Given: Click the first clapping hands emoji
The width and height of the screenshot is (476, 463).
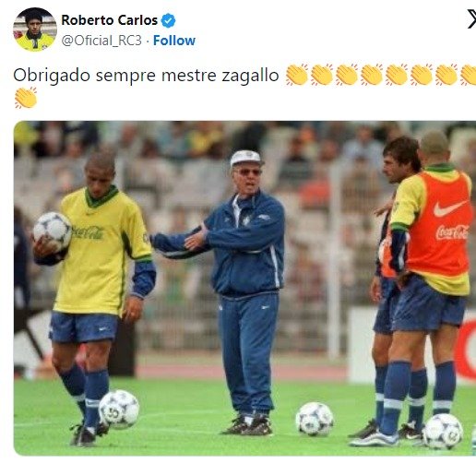Looking at the screenshot, I should click(297, 75).
